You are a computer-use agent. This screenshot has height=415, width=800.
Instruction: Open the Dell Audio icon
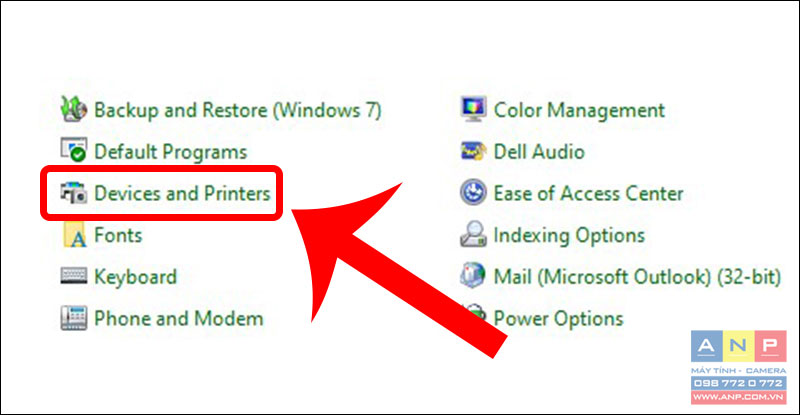473,151
